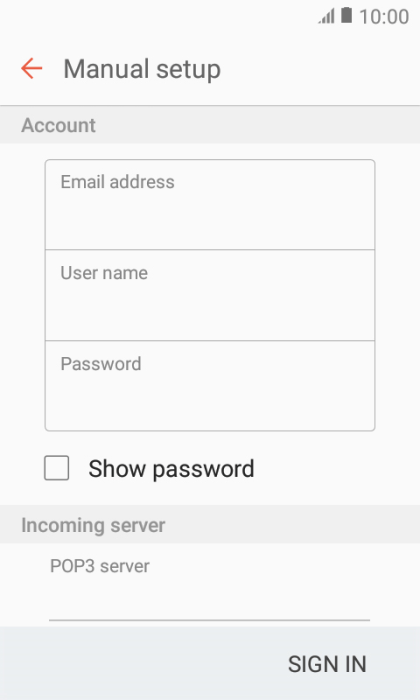Image resolution: width=420 pixels, height=700 pixels.
Task: Tap the battery status icon
Action: (x=346, y=16)
